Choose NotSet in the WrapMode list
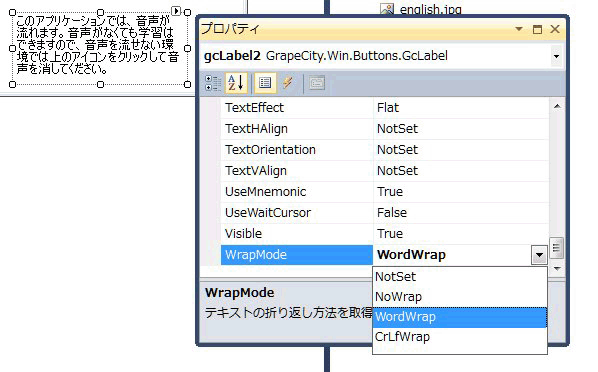The height and width of the screenshot is (372, 598). [460, 277]
